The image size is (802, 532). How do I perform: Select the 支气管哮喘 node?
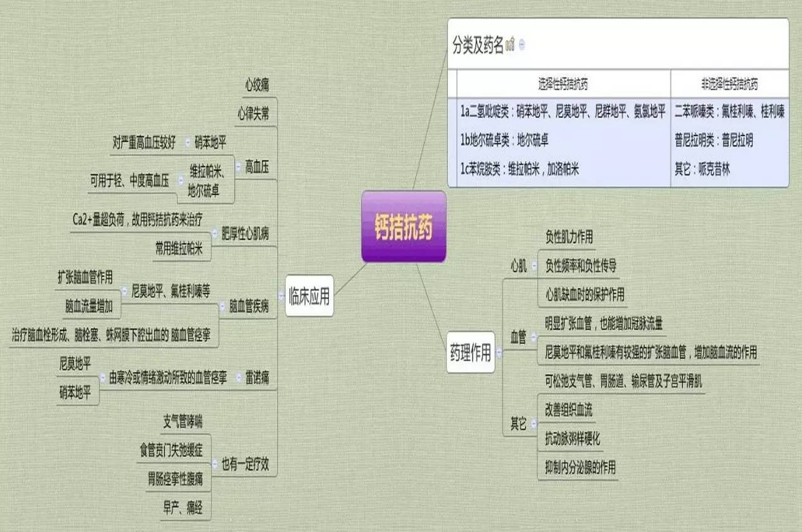tap(182, 421)
